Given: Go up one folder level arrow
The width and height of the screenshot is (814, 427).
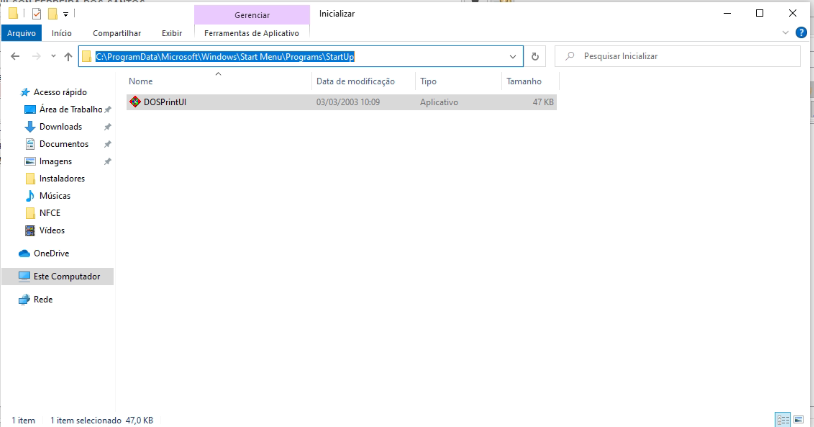Looking at the screenshot, I should [68, 56].
